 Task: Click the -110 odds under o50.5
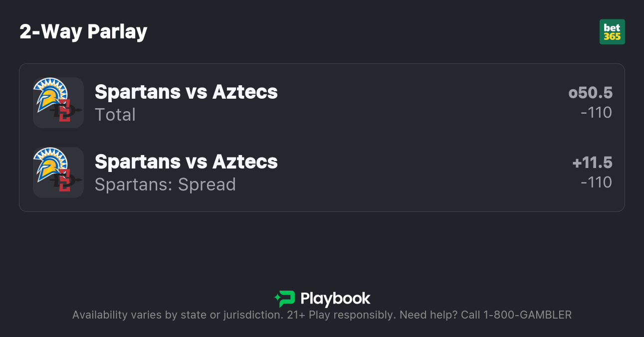click(x=596, y=113)
